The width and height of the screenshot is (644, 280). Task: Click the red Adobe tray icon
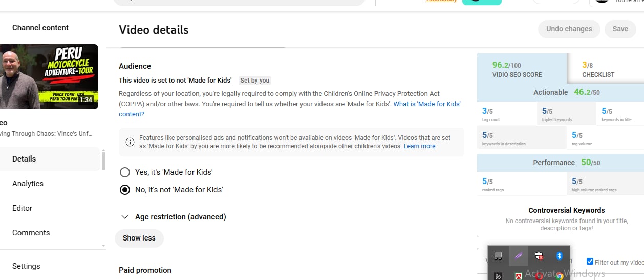tap(519, 276)
